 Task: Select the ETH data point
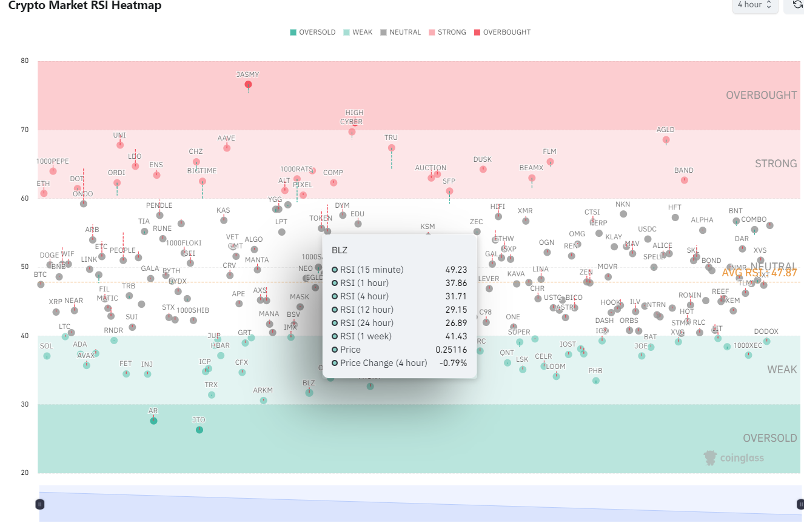pyautogui.click(x=44, y=193)
